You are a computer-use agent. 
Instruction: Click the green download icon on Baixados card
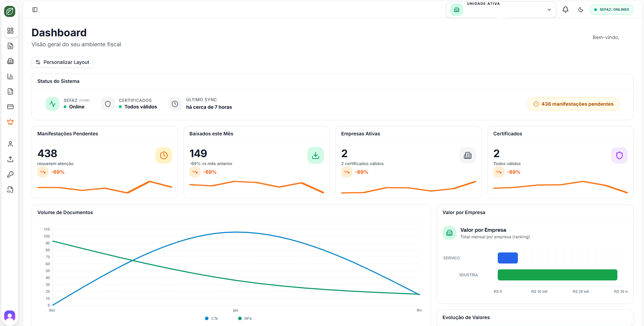pyautogui.click(x=315, y=155)
